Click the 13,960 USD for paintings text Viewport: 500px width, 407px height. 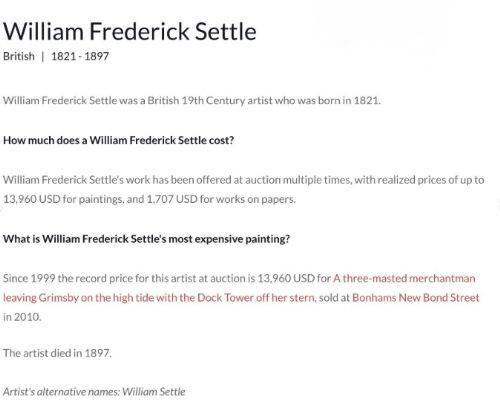point(63,199)
